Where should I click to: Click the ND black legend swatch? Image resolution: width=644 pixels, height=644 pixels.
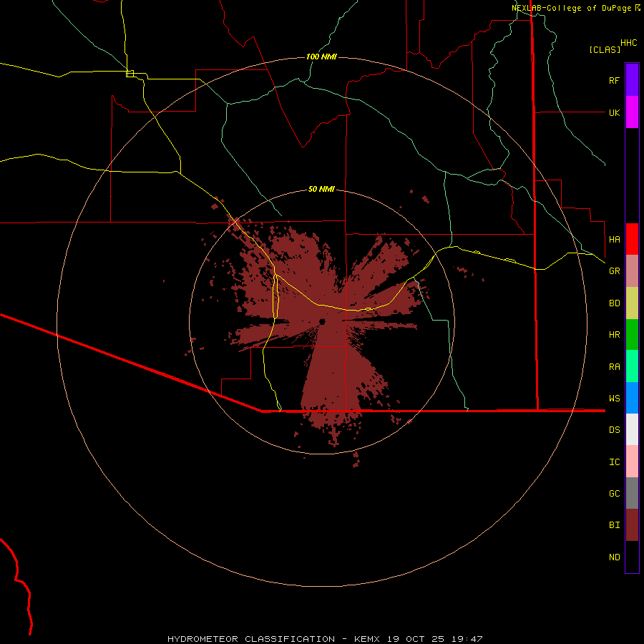click(632, 557)
